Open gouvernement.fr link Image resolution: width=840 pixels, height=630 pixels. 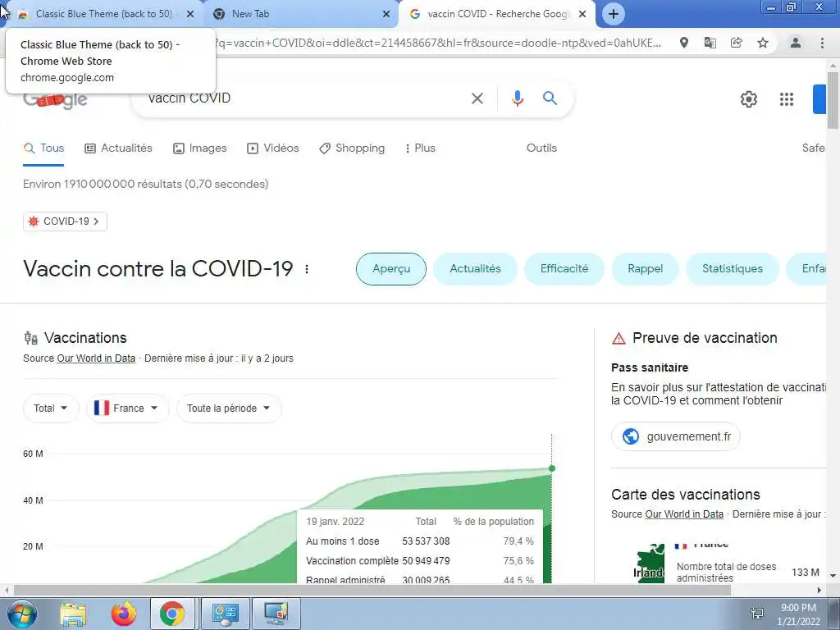point(676,436)
